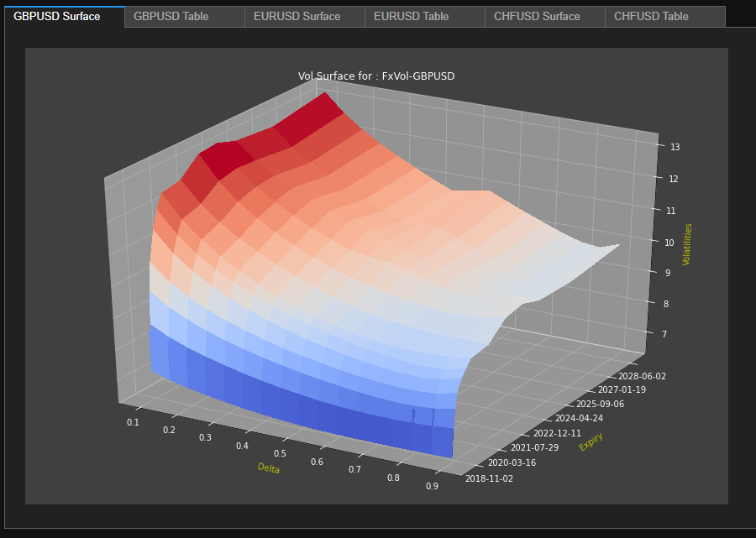
Task: Open the EURUSD Table tab
Action: [411, 16]
